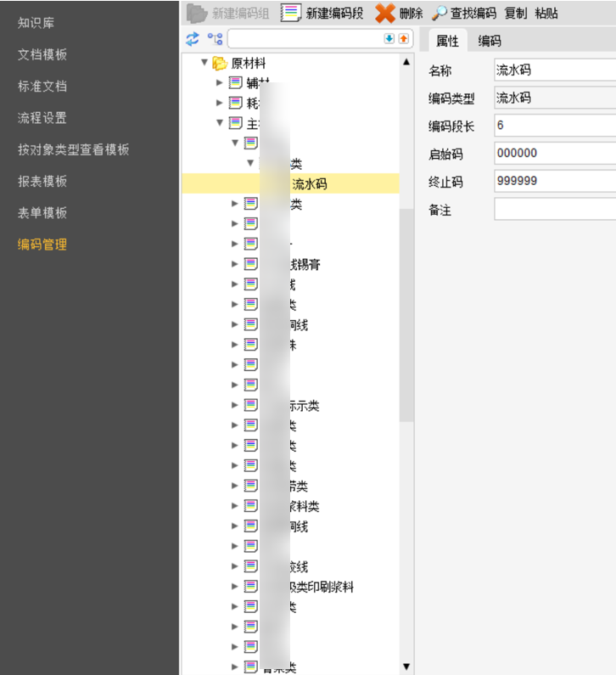Image resolution: width=616 pixels, height=675 pixels.
Task: Click the 查找编码 magnifier icon
Action: (x=440, y=14)
